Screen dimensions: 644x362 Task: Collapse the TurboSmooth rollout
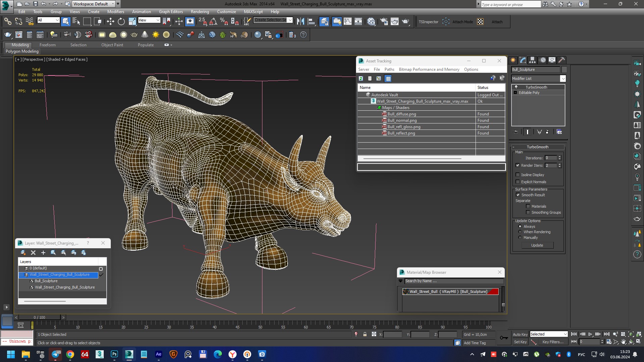click(538, 147)
